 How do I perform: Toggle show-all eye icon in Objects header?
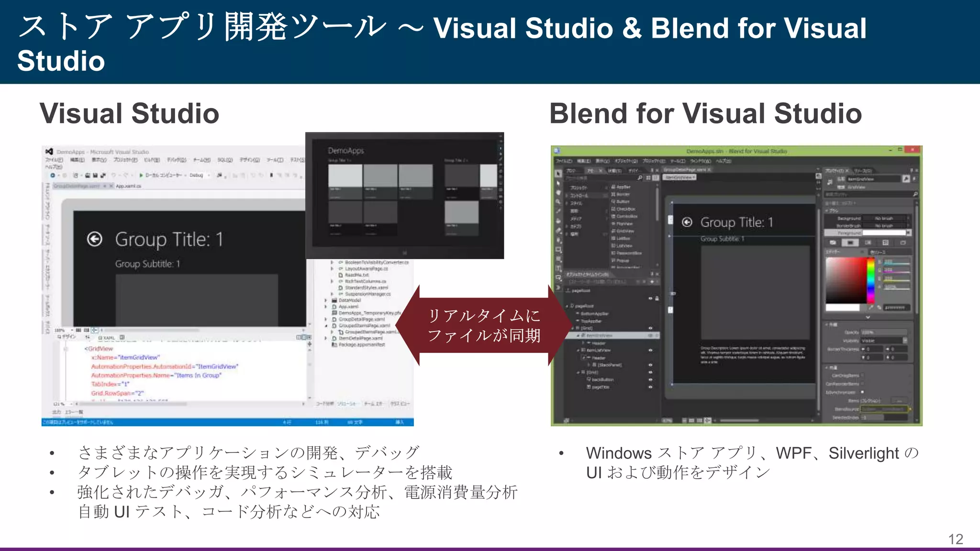tap(650, 298)
